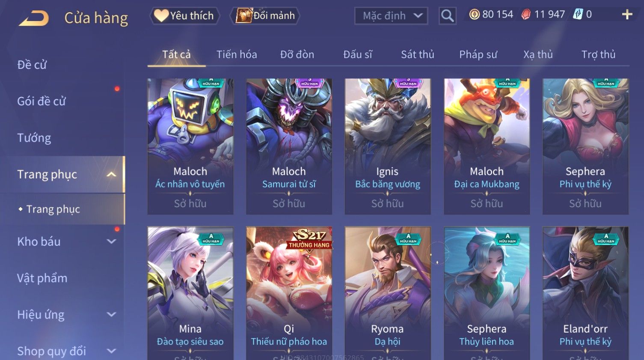Select the Tiến hóa tab
The height and width of the screenshot is (360, 644).
[x=237, y=54]
